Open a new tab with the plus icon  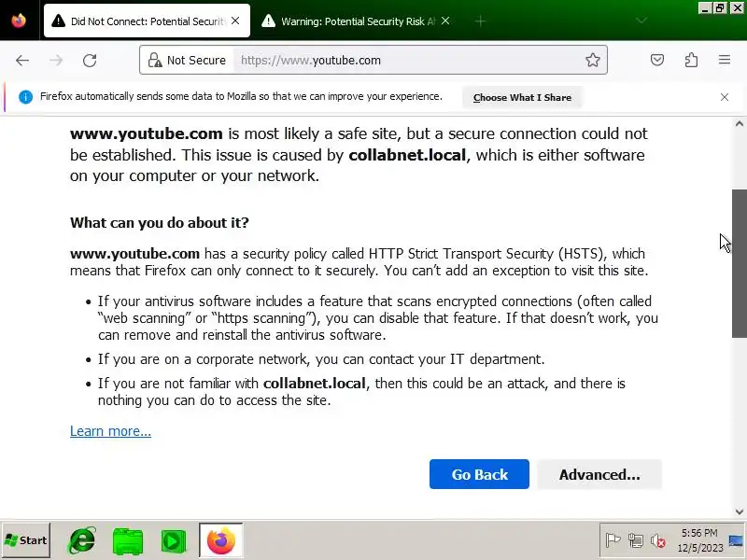480,21
